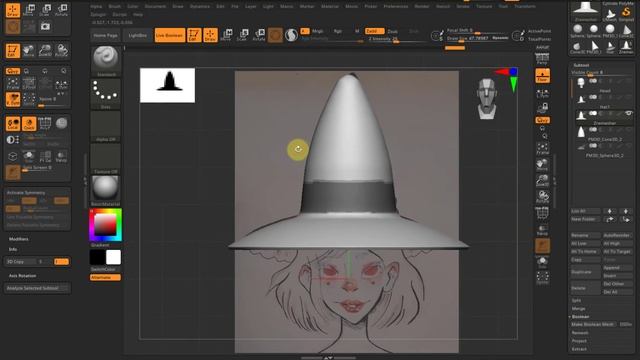Viewport: 640px width, 360px height.
Task: Click the camera snapshot icon in left panel
Action: coord(45,27)
